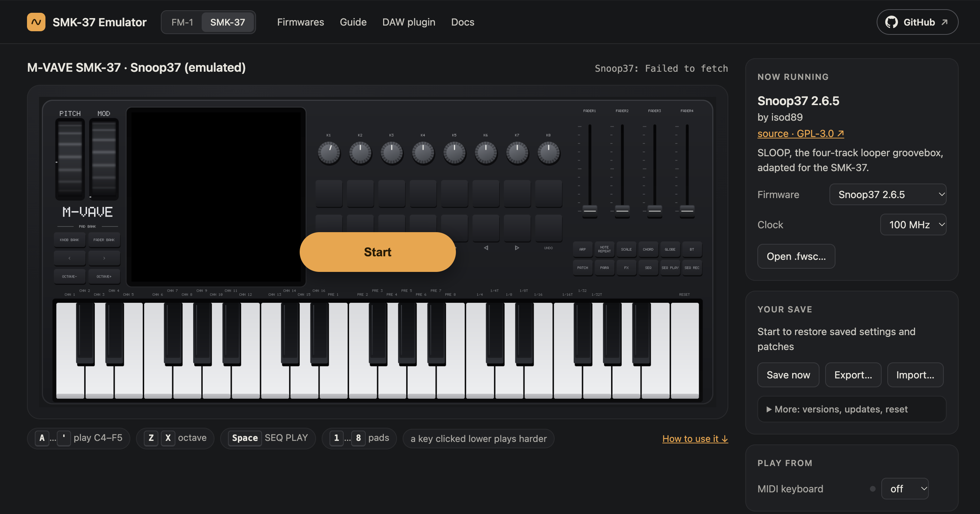Image resolution: width=980 pixels, height=514 pixels.
Task: Open the MIDI keyboard off dropdown
Action: click(x=905, y=488)
